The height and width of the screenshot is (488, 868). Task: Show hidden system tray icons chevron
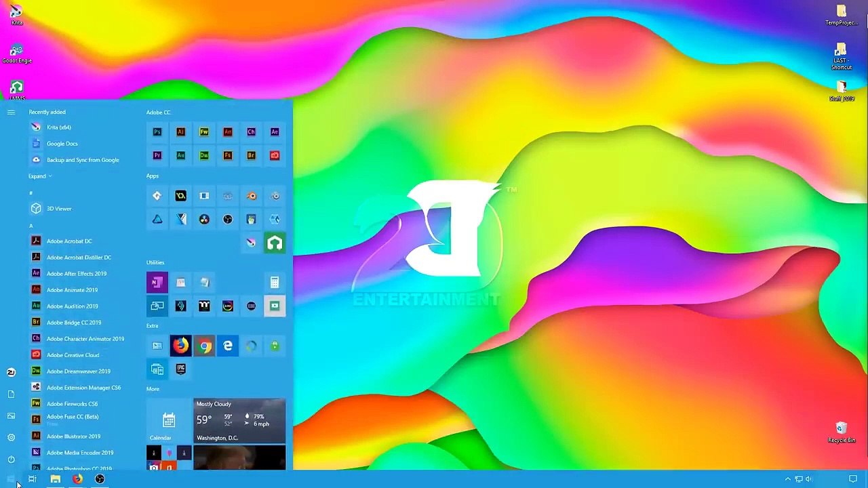(787, 479)
